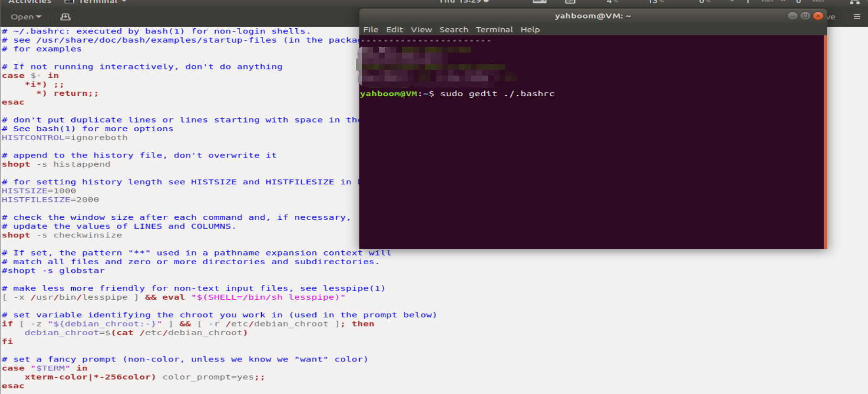Click the 'case $- in' line
Screen dimensions: 868x394
pos(30,76)
